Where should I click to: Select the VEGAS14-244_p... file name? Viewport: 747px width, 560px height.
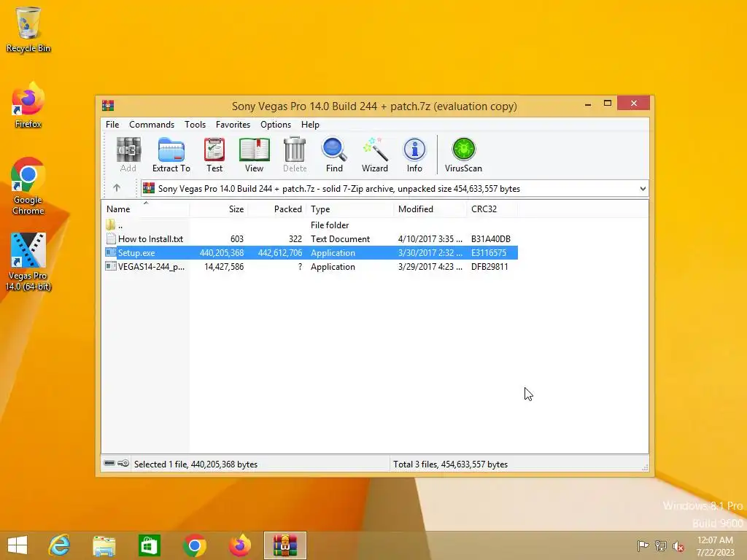(151, 266)
